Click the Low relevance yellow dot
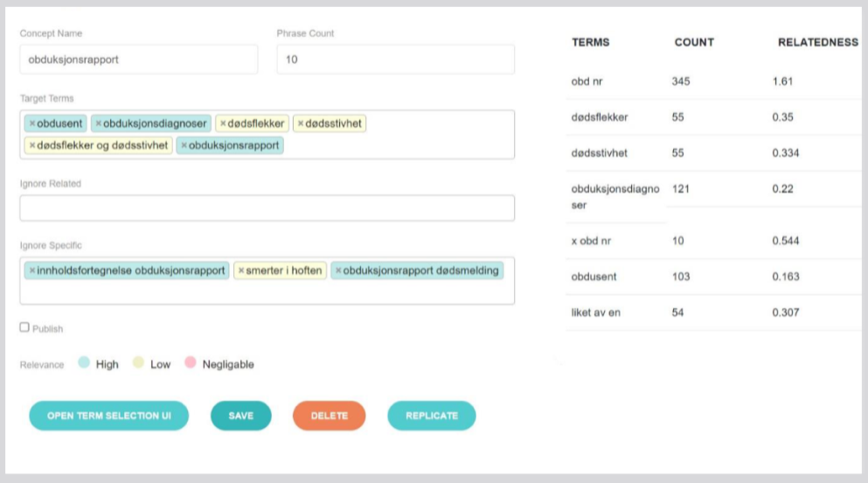This screenshot has width=868, height=483. pyautogui.click(x=138, y=362)
